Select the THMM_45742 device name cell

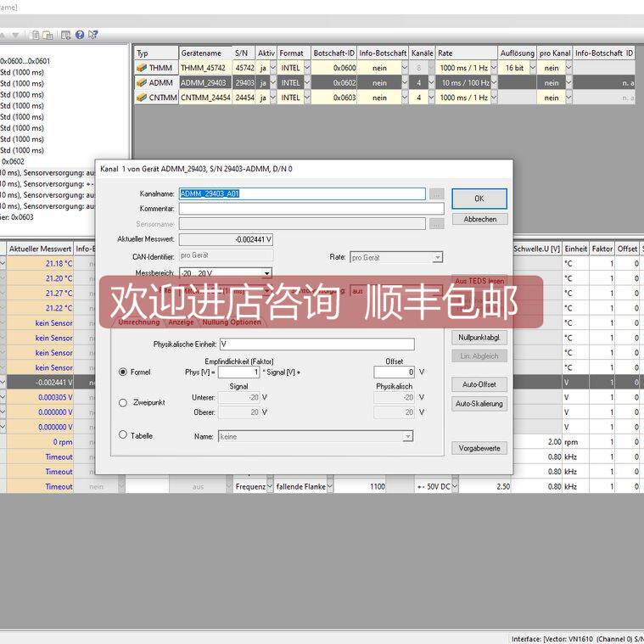point(205,68)
